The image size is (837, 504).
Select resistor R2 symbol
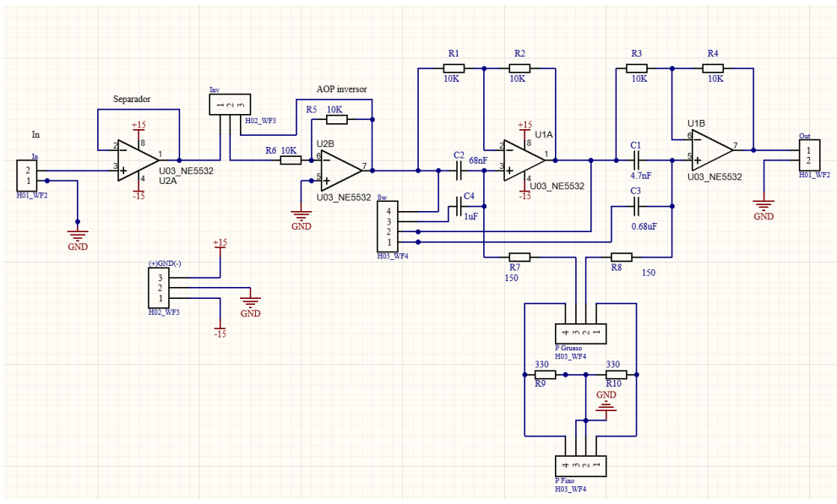point(519,68)
